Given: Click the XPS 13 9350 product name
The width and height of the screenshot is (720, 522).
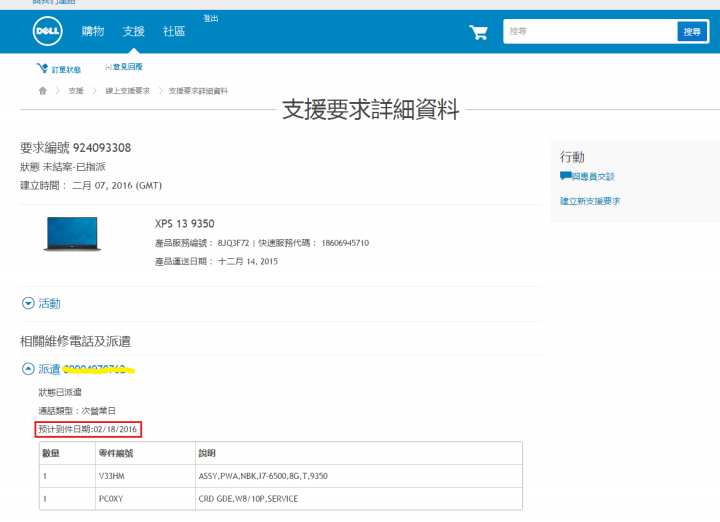Looking at the screenshot, I should (185, 224).
